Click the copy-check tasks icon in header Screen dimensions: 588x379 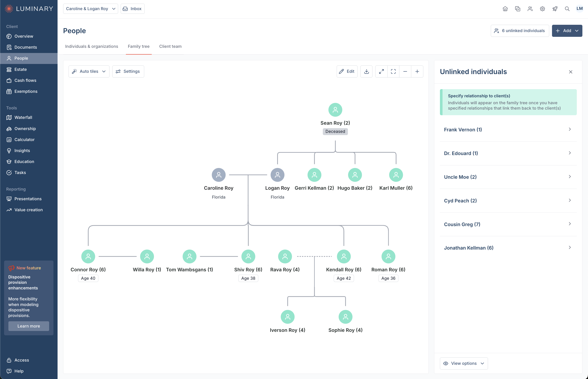pos(518,9)
